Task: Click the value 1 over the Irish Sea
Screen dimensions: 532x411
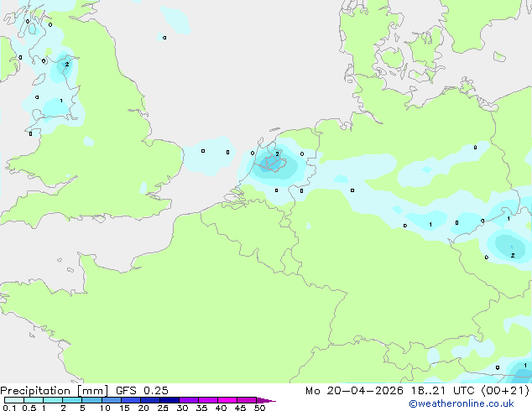Action: pyautogui.click(x=61, y=101)
